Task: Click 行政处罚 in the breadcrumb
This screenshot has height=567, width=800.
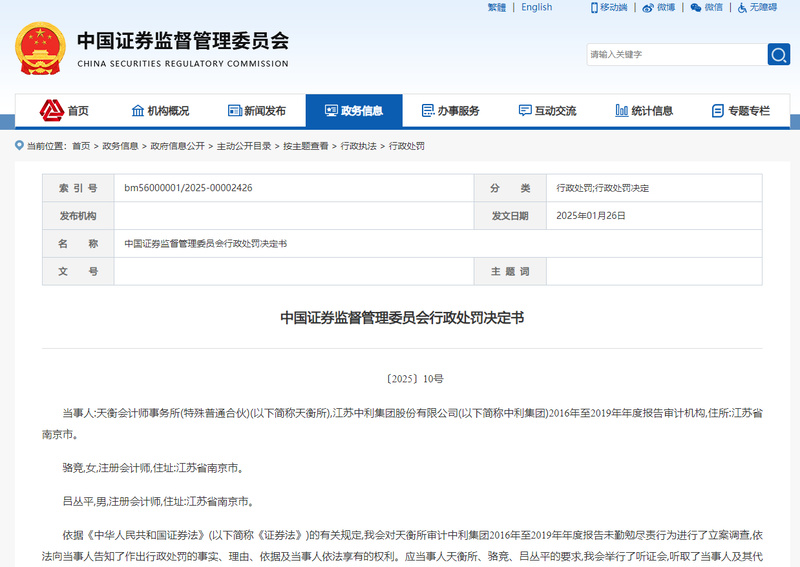Action: [x=407, y=146]
